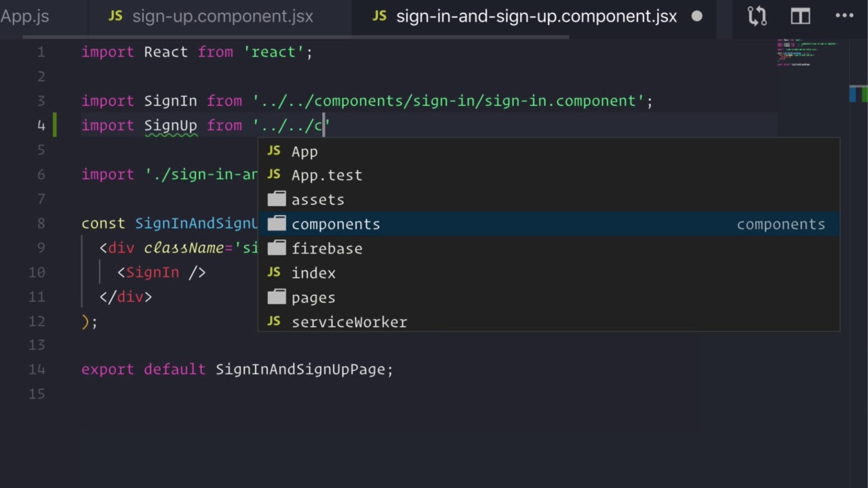Click the JS icon on the sign-up.component.jsx tab

tap(116, 16)
